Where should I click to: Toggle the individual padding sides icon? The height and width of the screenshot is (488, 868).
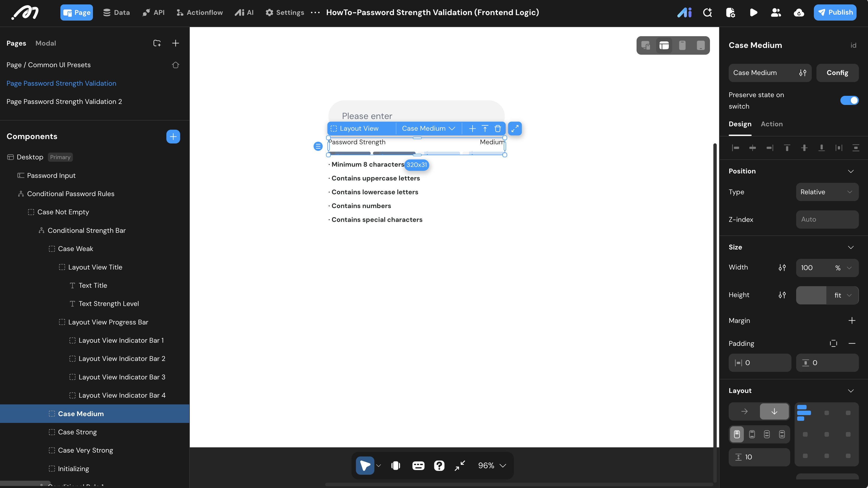point(833,343)
